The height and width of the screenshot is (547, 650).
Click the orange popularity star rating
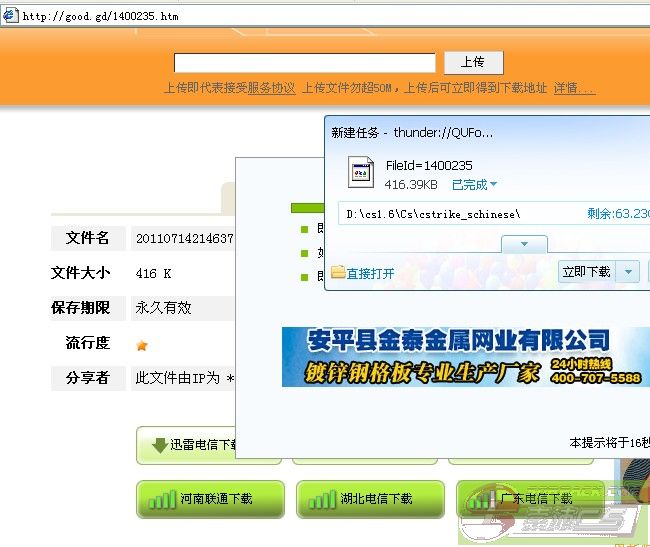(142, 345)
